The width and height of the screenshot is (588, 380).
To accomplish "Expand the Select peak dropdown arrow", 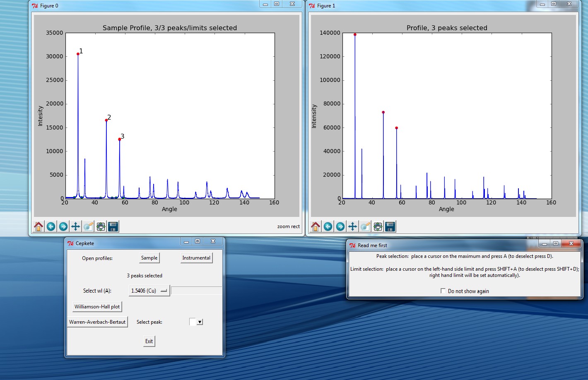I will coord(200,322).
